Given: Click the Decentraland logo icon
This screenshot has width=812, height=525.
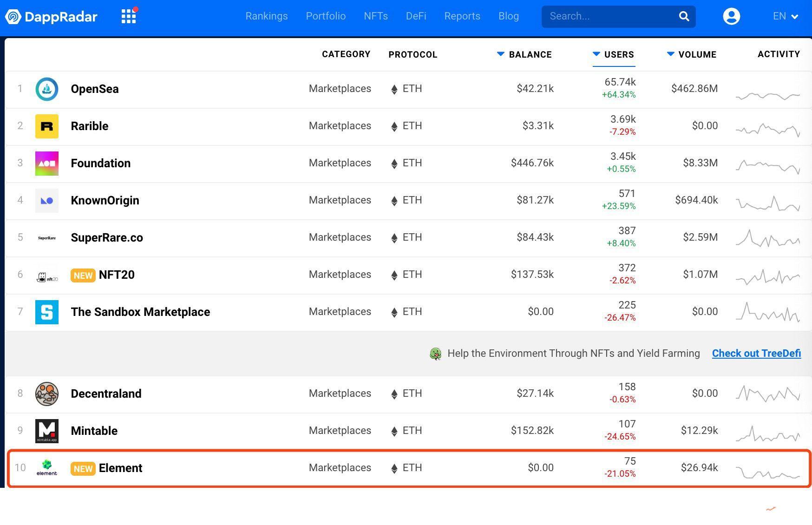Looking at the screenshot, I should click(x=47, y=394).
